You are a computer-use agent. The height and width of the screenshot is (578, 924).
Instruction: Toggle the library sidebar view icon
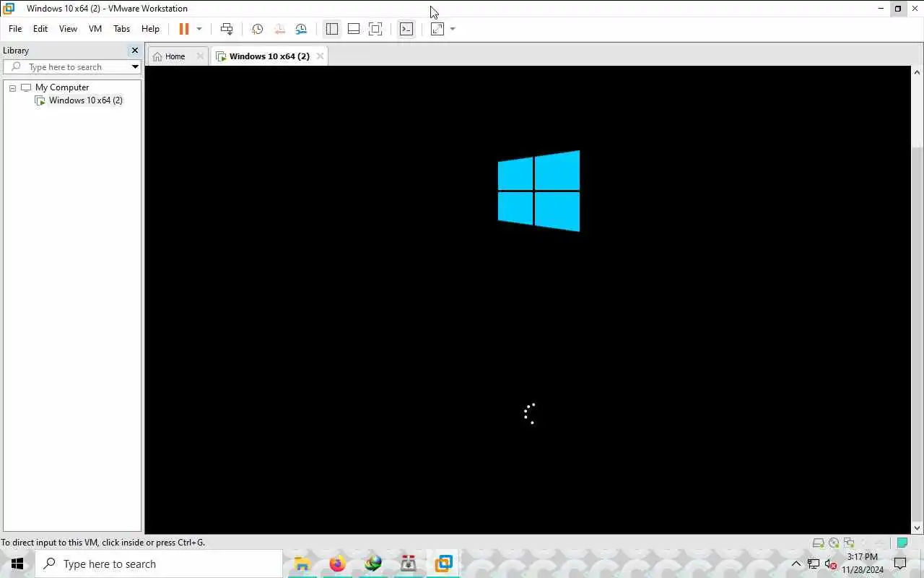pyautogui.click(x=332, y=29)
